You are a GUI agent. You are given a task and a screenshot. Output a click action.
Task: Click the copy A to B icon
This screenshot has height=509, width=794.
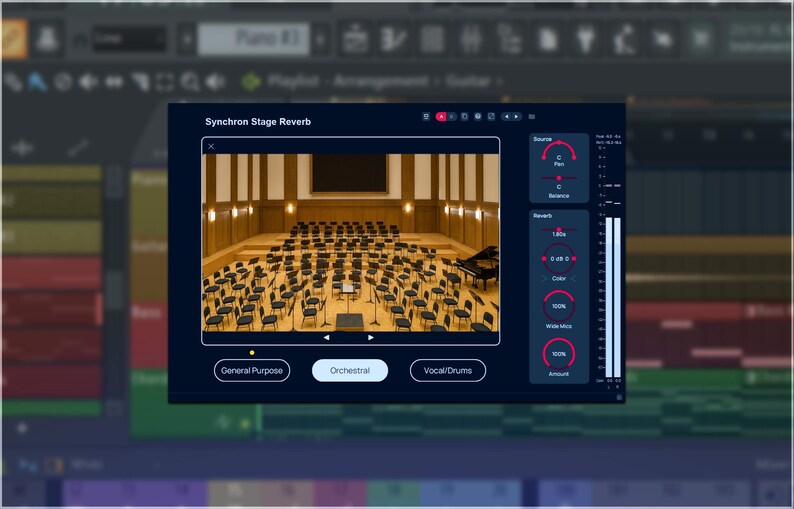464,116
